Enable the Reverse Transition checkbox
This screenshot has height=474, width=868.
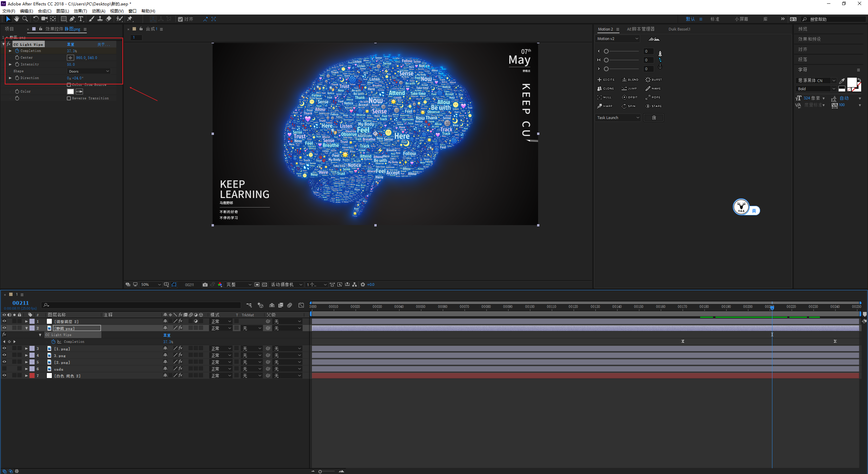point(69,98)
